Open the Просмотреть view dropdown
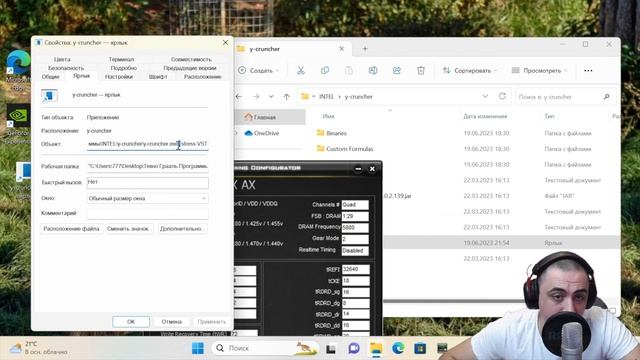This screenshot has height=360, width=640. tap(540, 71)
